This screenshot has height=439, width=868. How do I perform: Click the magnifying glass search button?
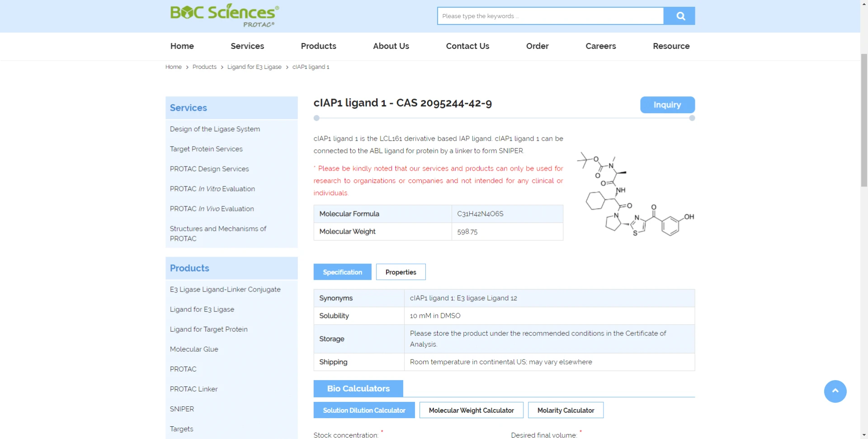[x=679, y=16]
